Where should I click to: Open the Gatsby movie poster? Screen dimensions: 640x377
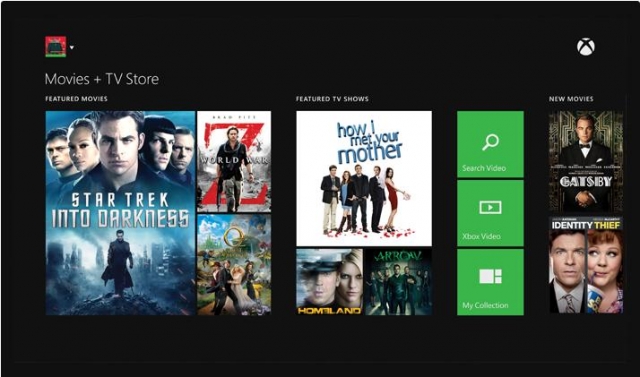coord(586,162)
